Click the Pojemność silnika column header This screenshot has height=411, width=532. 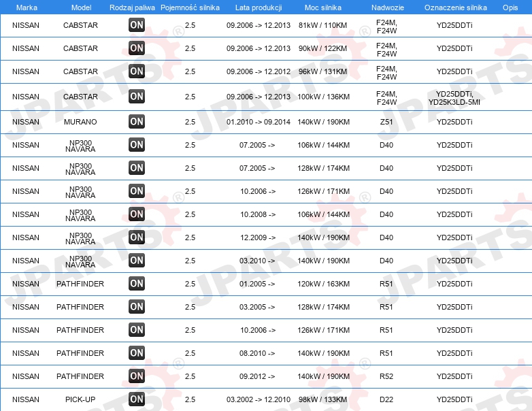pyautogui.click(x=190, y=7)
